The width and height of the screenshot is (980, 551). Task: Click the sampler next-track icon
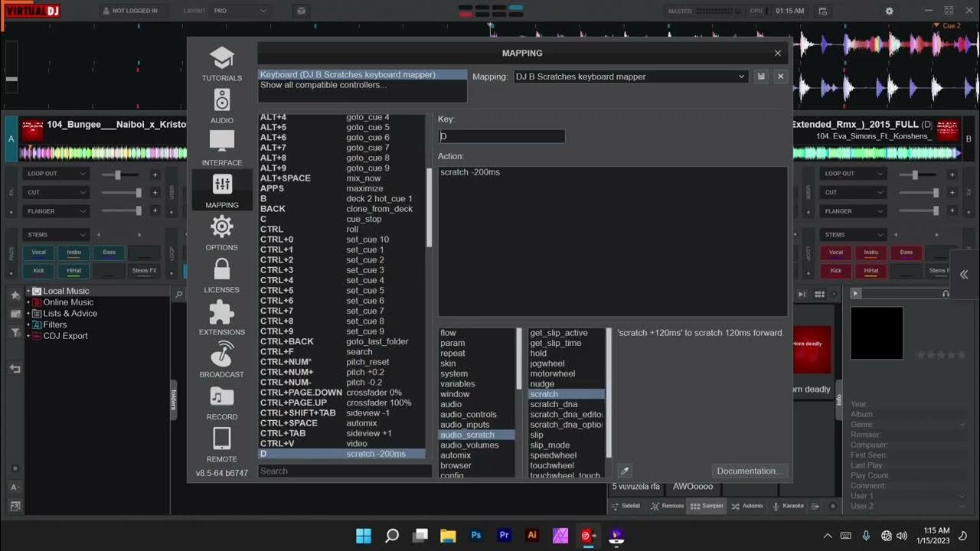(x=802, y=294)
